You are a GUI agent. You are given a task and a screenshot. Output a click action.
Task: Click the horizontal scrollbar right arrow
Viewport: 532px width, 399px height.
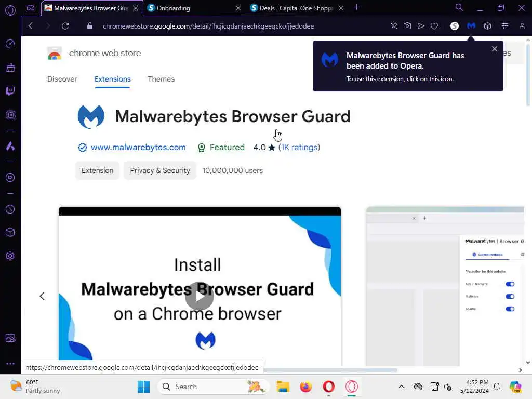pyautogui.click(x=520, y=370)
